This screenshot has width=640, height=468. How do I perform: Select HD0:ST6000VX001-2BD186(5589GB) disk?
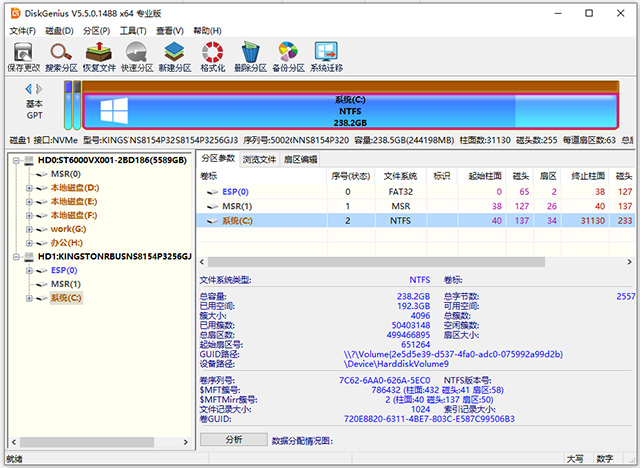[112, 160]
